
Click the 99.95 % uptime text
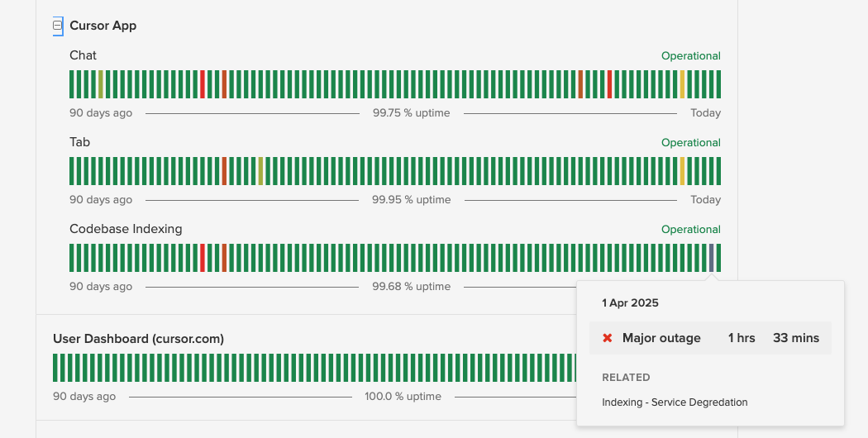(x=412, y=200)
